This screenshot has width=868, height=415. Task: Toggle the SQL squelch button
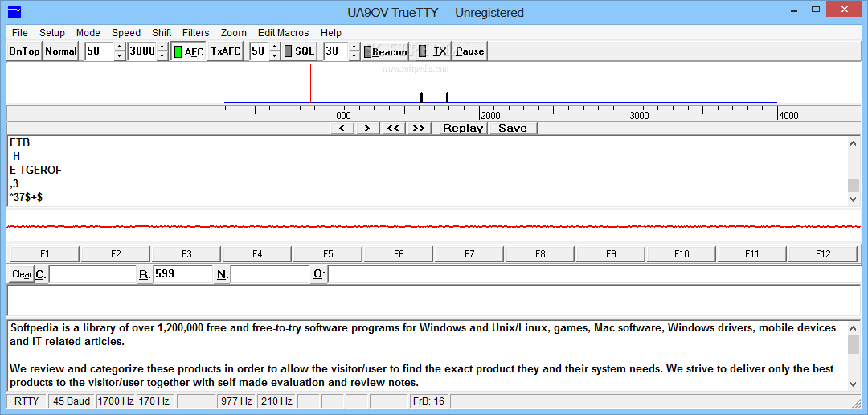point(299,51)
